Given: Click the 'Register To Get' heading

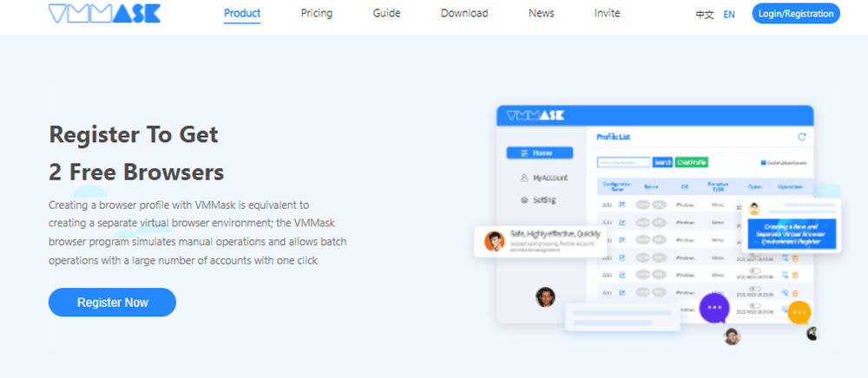Looking at the screenshot, I should click(x=134, y=134).
